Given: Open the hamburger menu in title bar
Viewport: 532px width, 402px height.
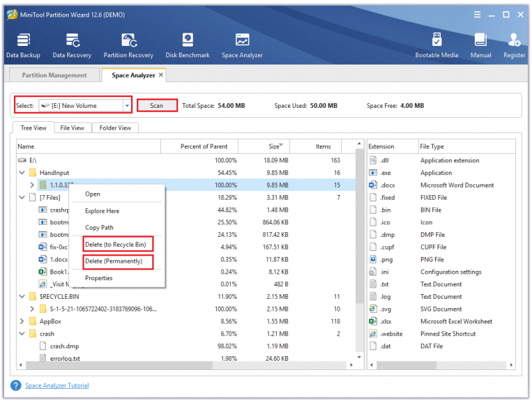Looking at the screenshot, I should (477, 15).
